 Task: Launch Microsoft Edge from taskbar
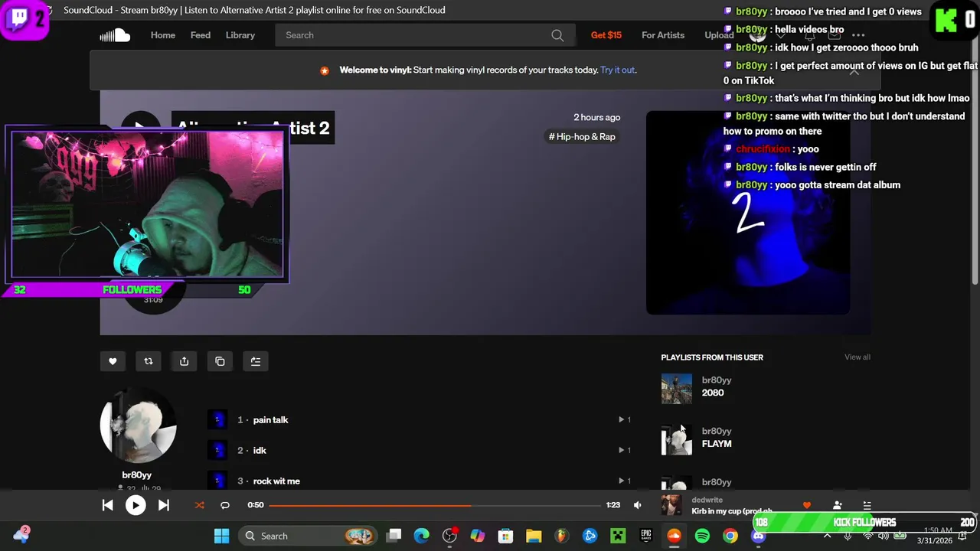(x=422, y=536)
